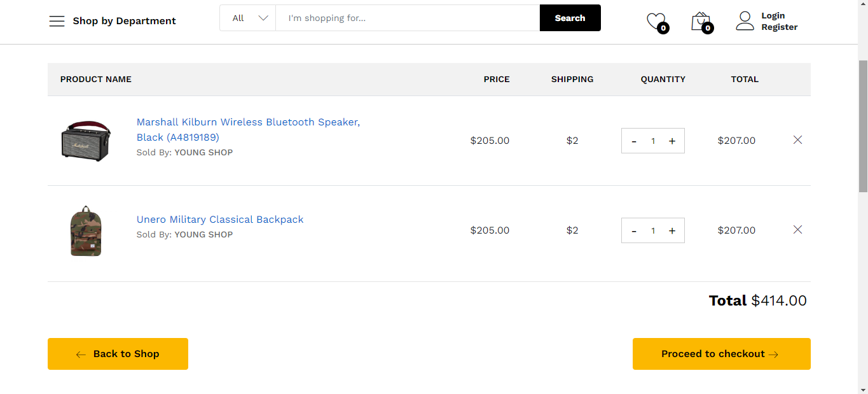Open the shopping bag cart icon
The image size is (868, 394).
[x=700, y=21]
